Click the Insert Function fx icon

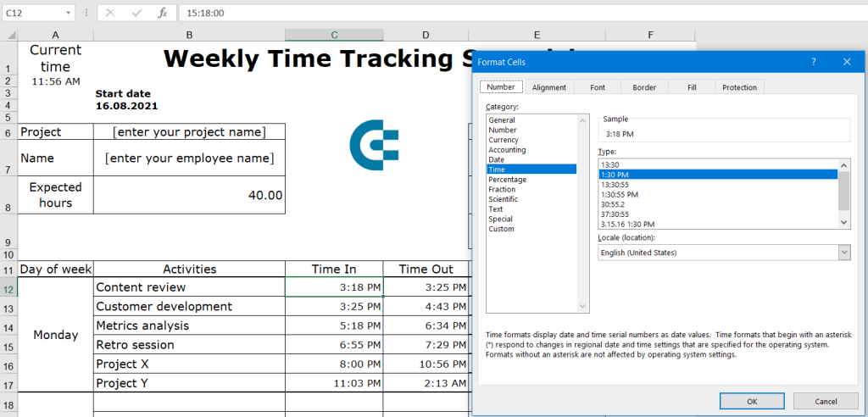[162, 14]
